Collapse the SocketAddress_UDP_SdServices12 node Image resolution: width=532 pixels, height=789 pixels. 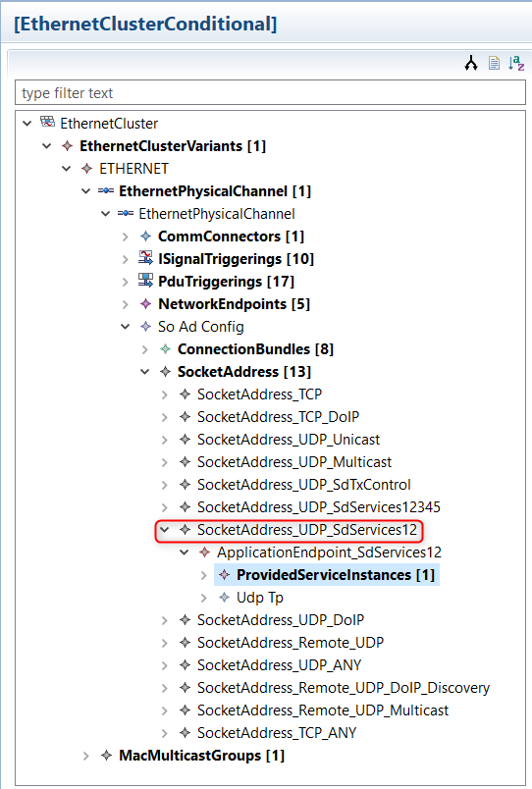165,529
